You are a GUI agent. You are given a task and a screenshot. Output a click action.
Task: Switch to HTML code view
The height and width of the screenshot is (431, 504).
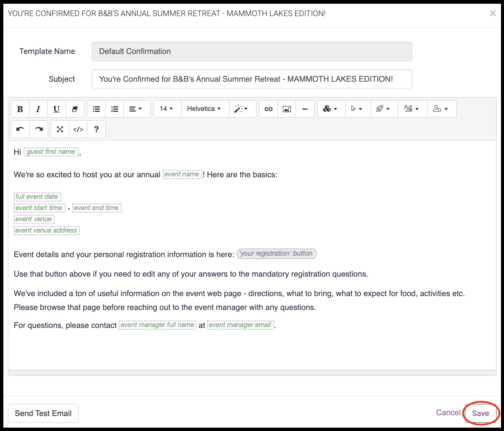[x=78, y=129]
